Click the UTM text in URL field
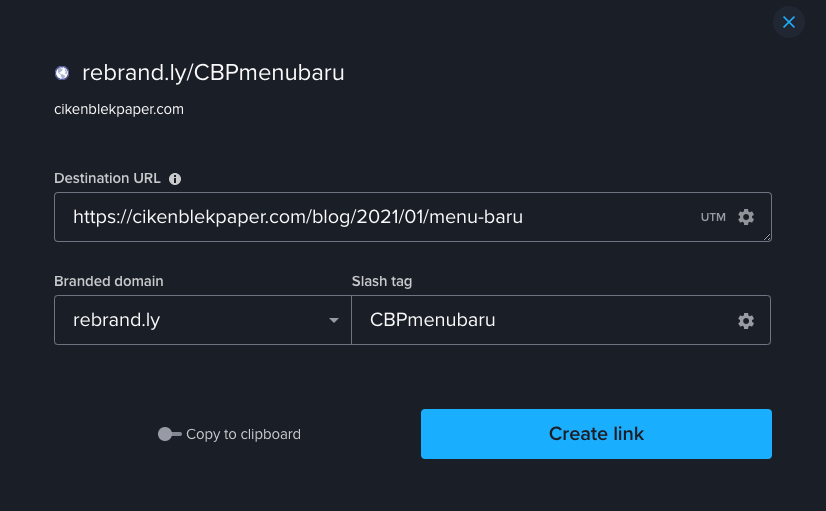Image resolution: width=826 pixels, height=511 pixels. (713, 217)
